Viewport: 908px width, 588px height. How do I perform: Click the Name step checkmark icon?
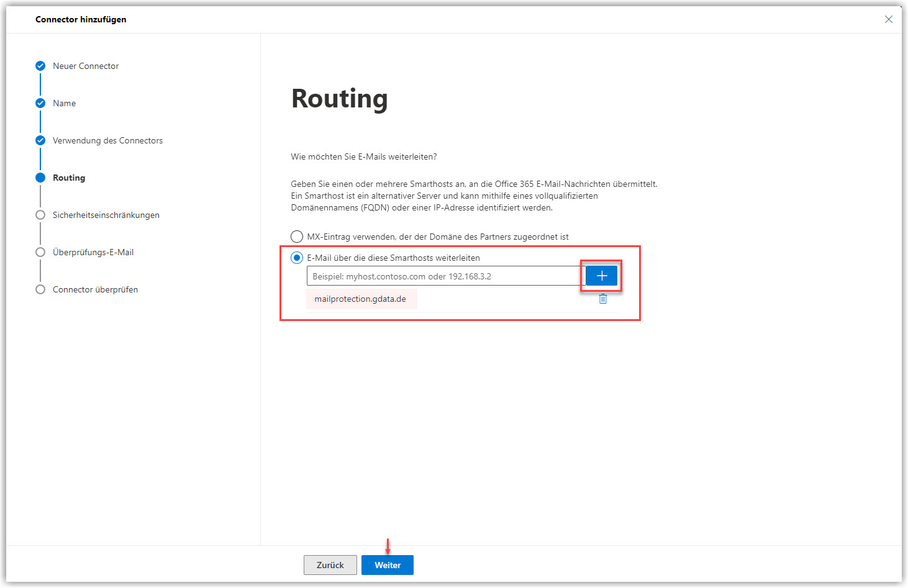click(40, 103)
